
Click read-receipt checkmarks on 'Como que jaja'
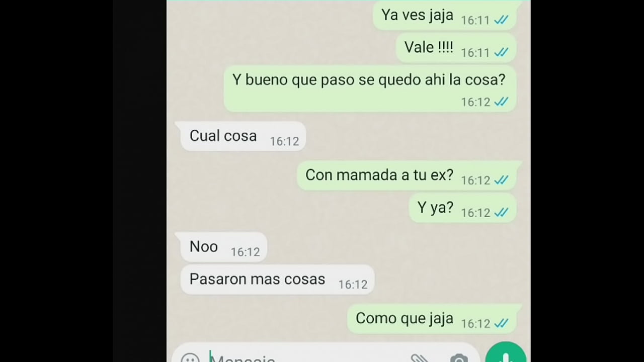(x=501, y=324)
